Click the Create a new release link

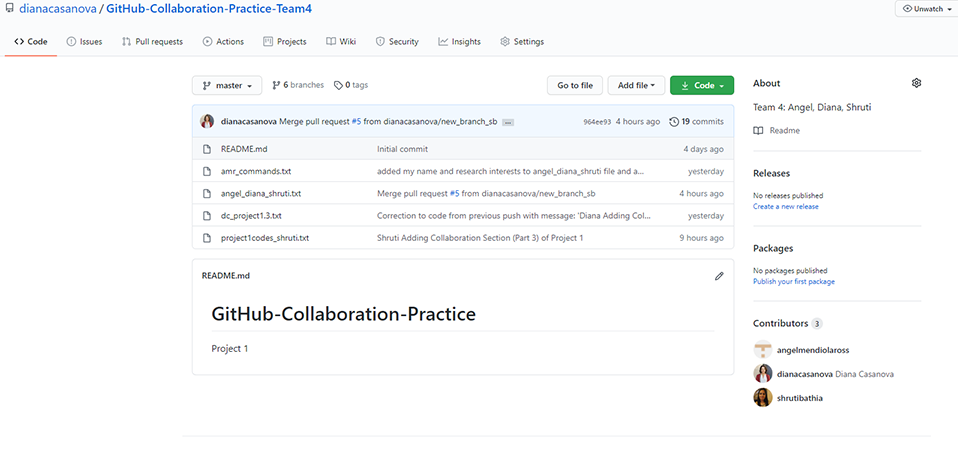pyautogui.click(x=786, y=206)
